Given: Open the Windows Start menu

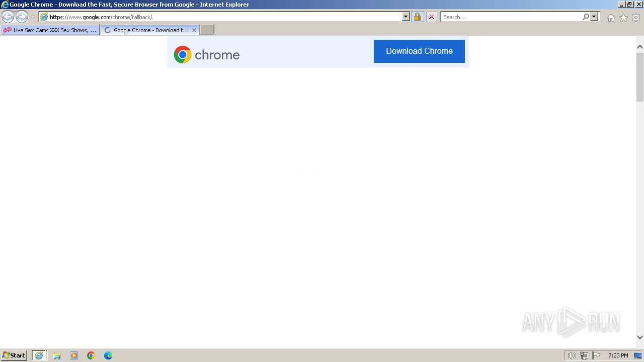Looking at the screenshot, I should (x=14, y=355).
